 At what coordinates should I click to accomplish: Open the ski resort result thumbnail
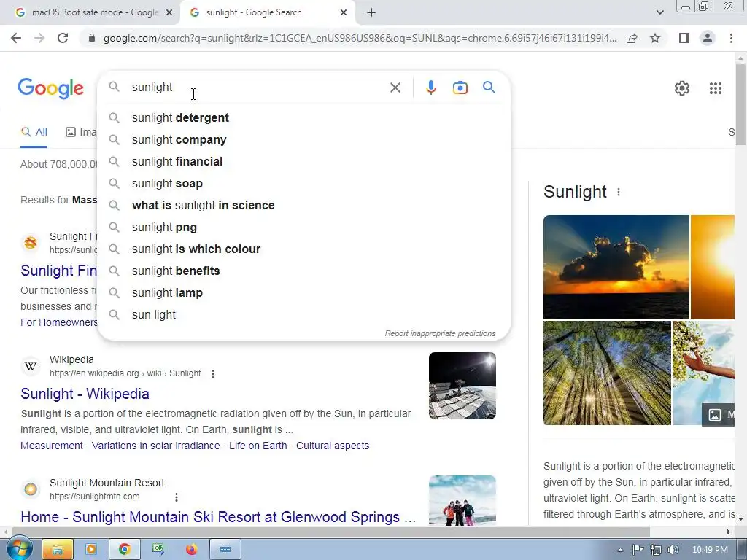point(462,500)
